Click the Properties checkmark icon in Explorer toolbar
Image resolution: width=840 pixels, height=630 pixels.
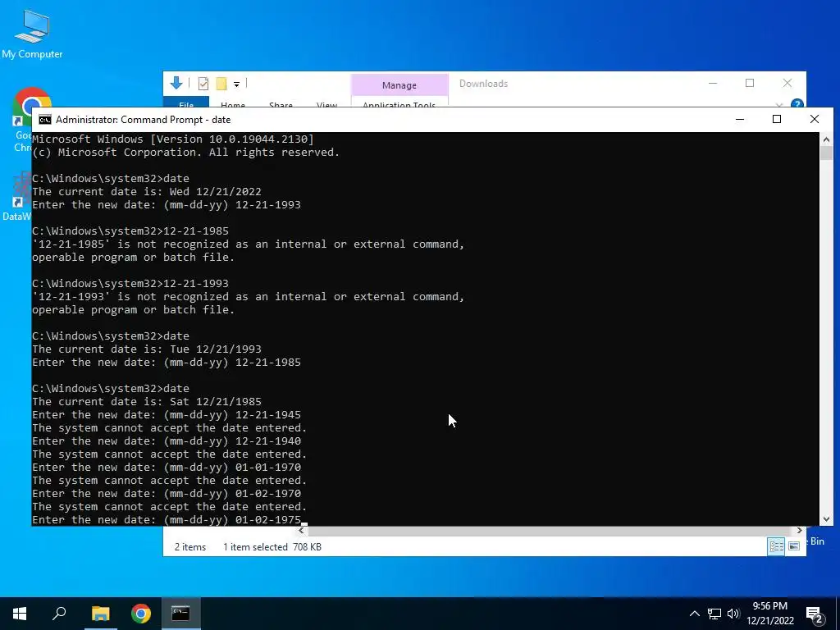[x=203, y=84]
